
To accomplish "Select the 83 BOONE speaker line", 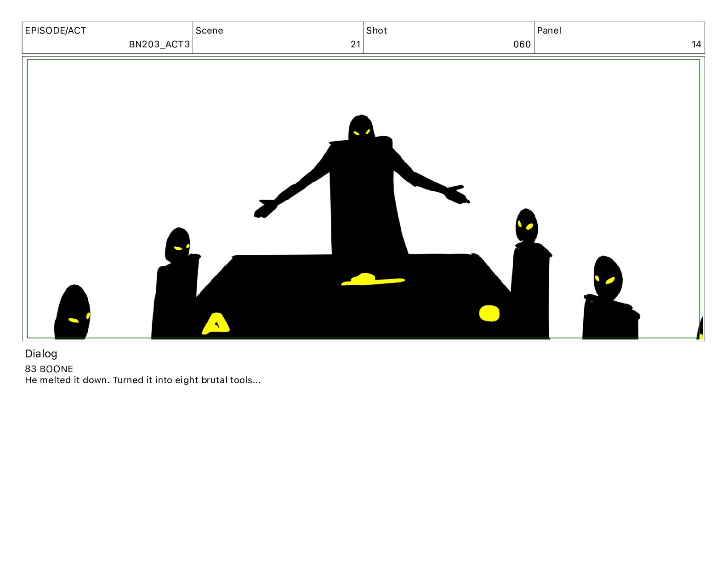I will tap(49, 369).
